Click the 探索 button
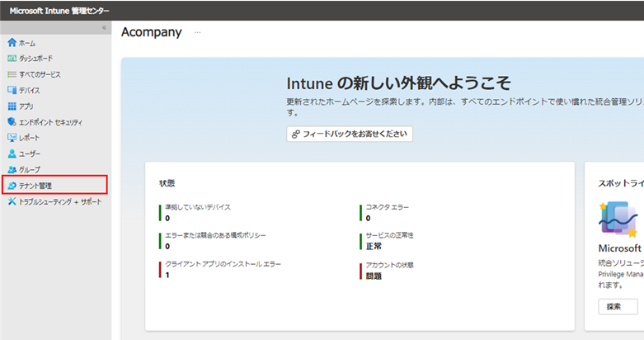Screen dimensions: 644x340 coord(618,306)
